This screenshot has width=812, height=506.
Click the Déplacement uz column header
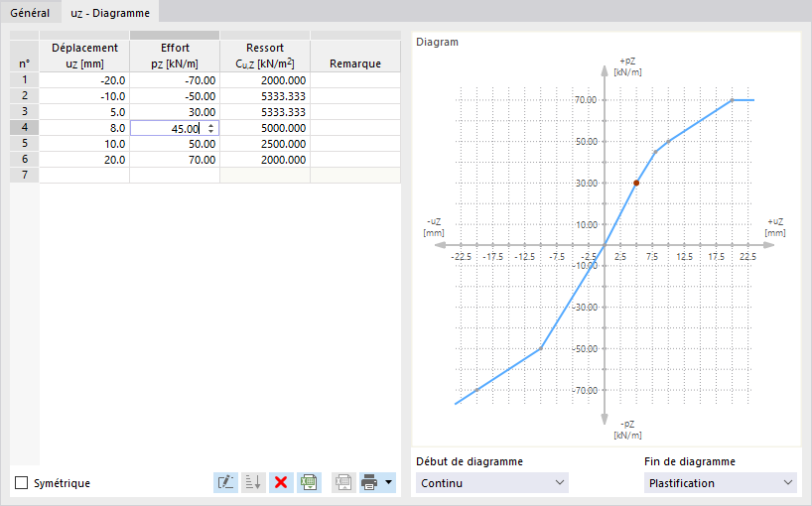click(84, 56)
